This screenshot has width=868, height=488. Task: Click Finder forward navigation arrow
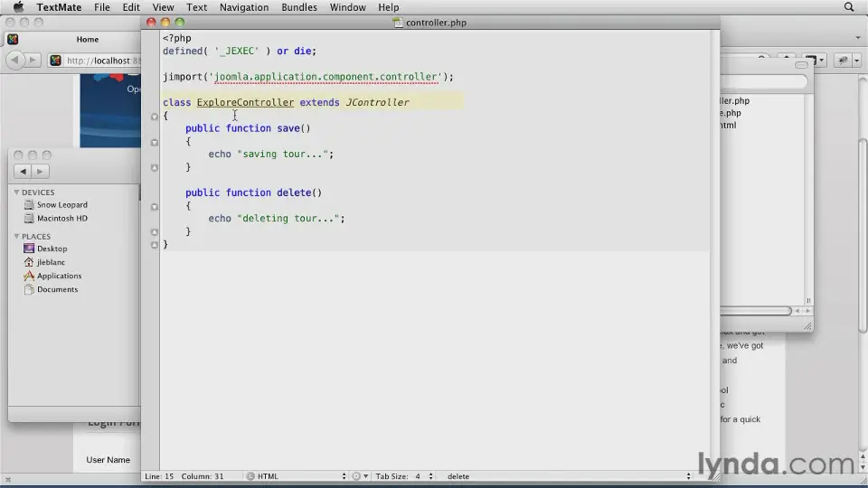(x=40, y=172)
